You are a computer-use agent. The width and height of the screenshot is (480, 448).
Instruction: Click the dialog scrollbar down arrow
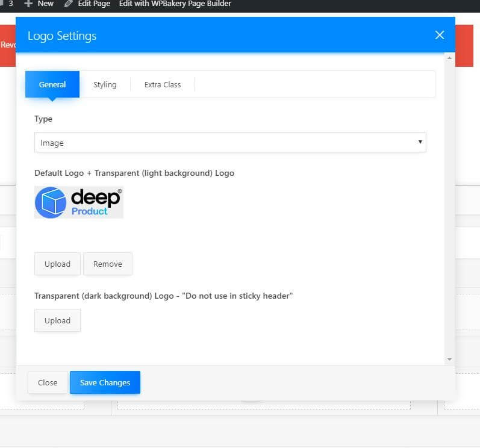coord(449,359)
